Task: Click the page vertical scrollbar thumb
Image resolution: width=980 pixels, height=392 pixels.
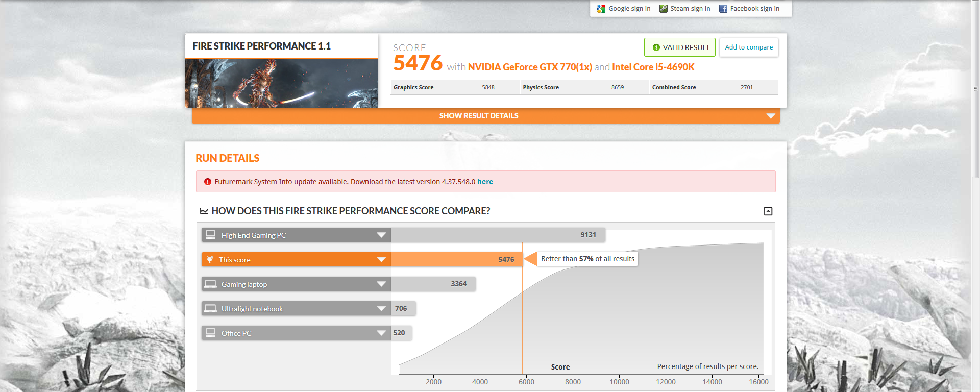Action: coord(975,89)
